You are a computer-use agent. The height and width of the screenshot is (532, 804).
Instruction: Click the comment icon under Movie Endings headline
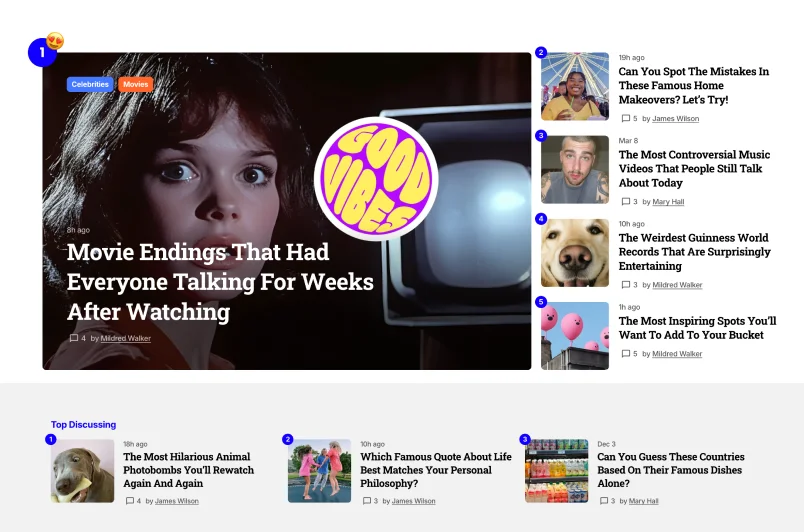(x=74, y=338)
